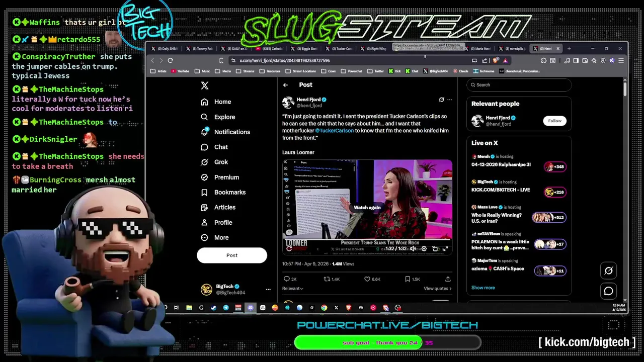Click the share icon on the post

tap(448, 279)
